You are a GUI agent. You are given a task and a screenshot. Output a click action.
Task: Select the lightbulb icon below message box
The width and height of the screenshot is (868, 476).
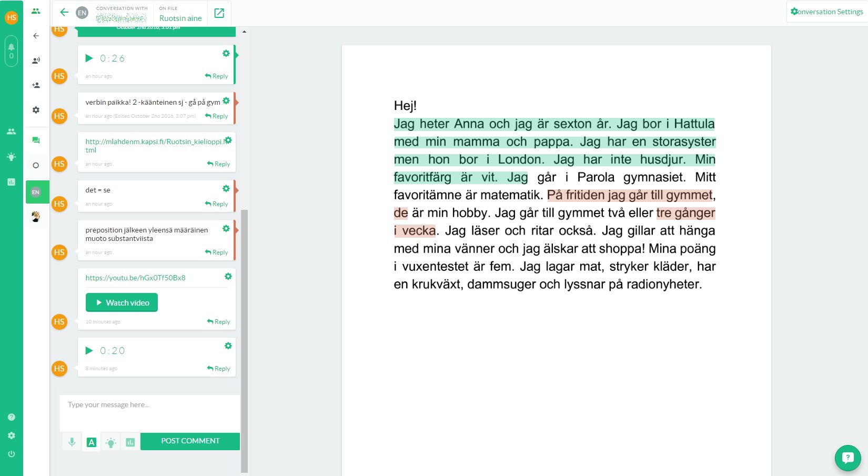pyautogui.click(x=110, y=442)
